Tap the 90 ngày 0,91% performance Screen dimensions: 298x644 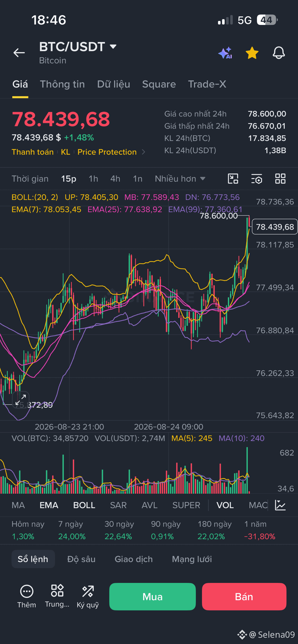(x=166, y=530)
